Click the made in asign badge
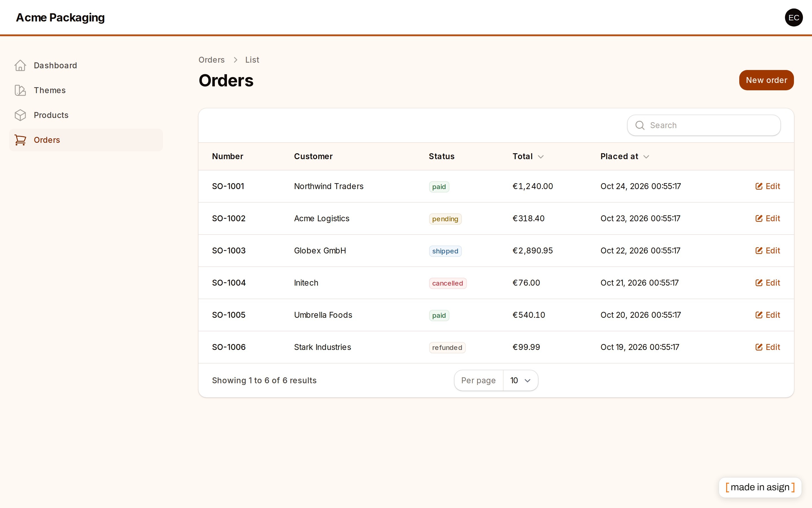Screen dimensions: 812x508 click(760, 487)
